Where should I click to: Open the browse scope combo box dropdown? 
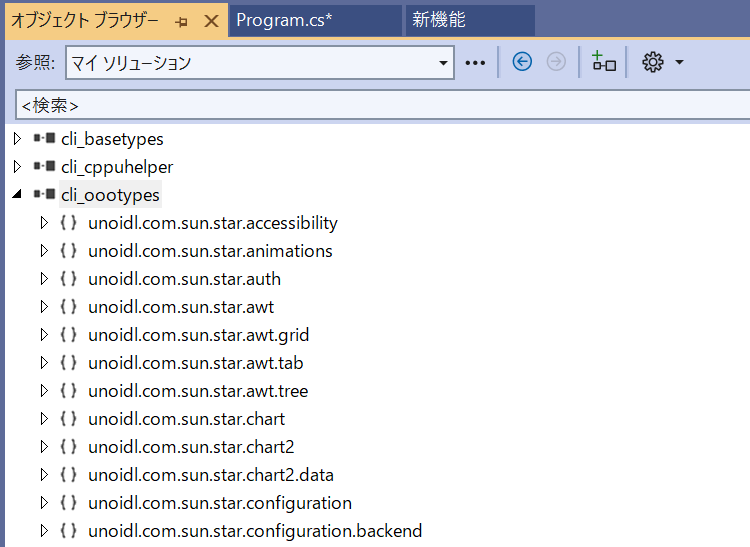(x=443, y=63)
